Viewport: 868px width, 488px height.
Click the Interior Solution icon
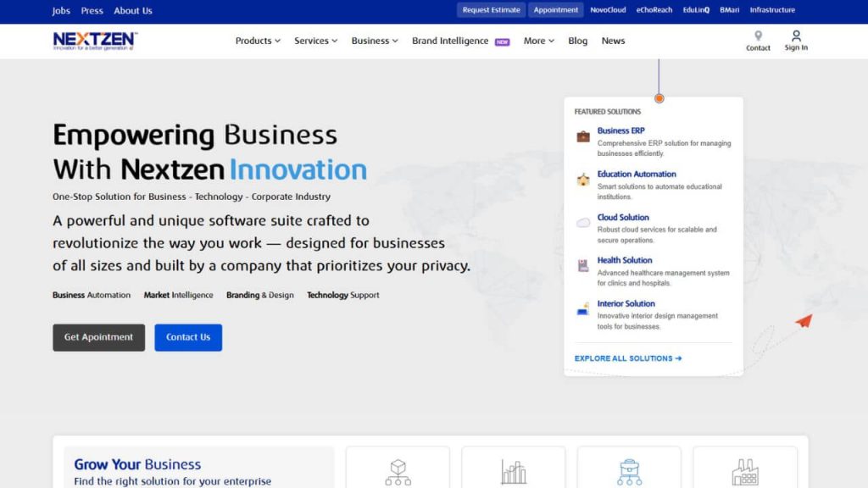tap(583, 309)
